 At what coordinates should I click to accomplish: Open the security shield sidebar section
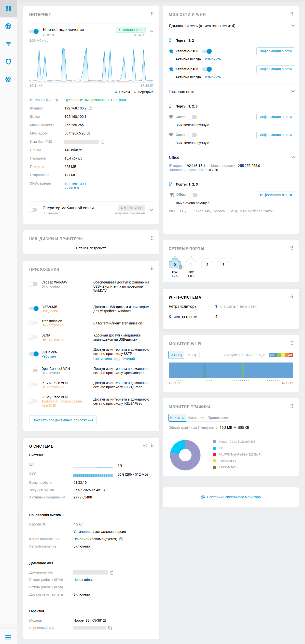point(8,62)
